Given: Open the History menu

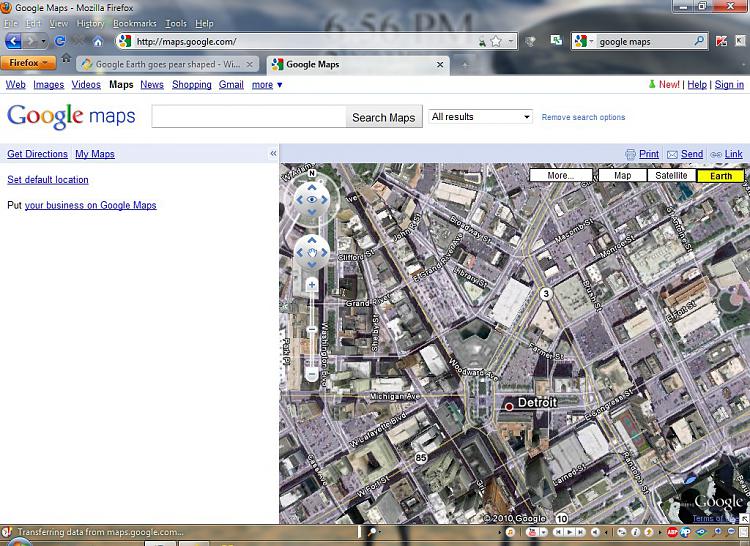Looking at the screenshot, I should click(x=90, y=23).
